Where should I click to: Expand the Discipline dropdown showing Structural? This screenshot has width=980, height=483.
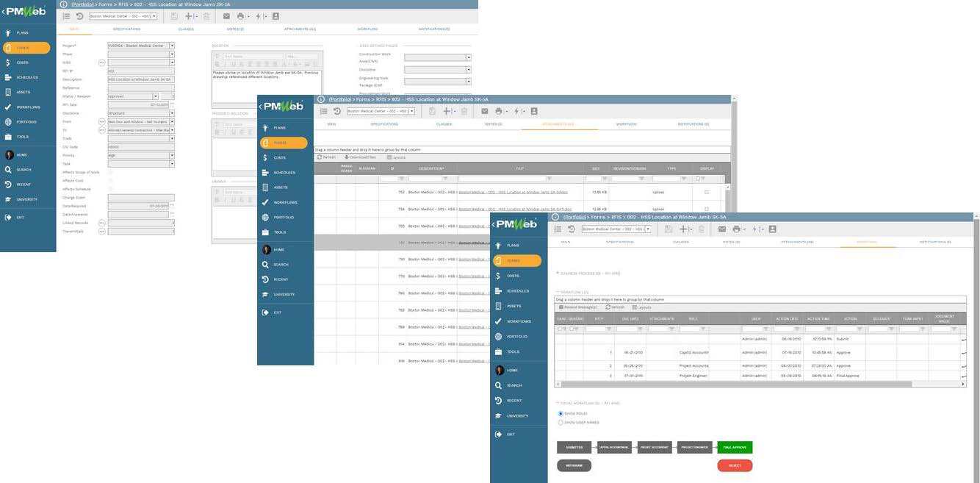coord(171,113)
